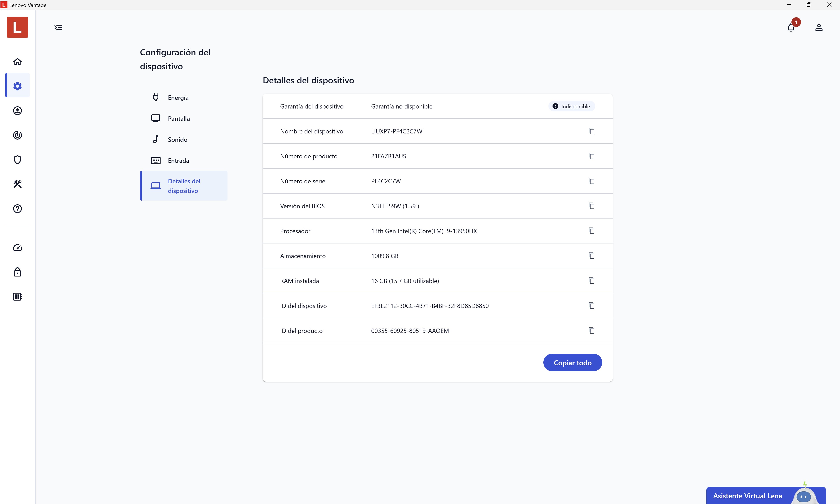840x504 pixels.
Task: Open the Entrada settings section
Action: click(184, 161)
